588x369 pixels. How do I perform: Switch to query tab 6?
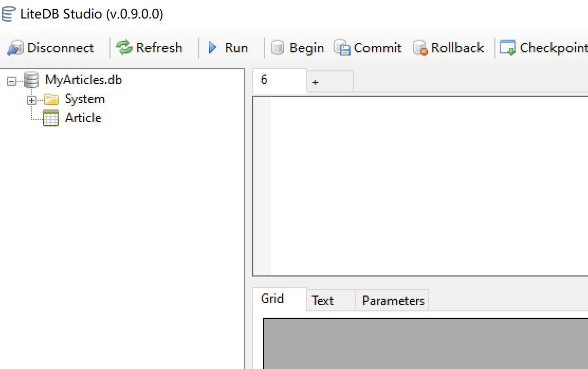279,80
